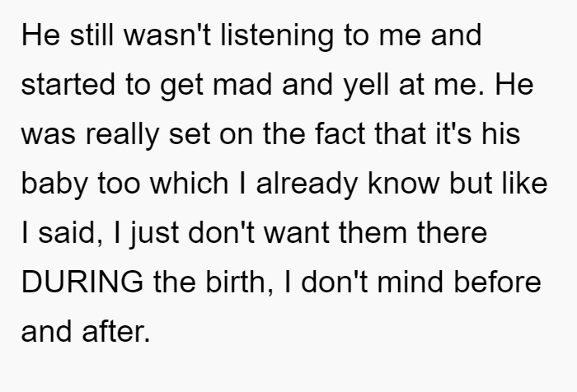This screenshot has height=392, width=577.
Task: Click on the word "mind"
Action: 410,282
